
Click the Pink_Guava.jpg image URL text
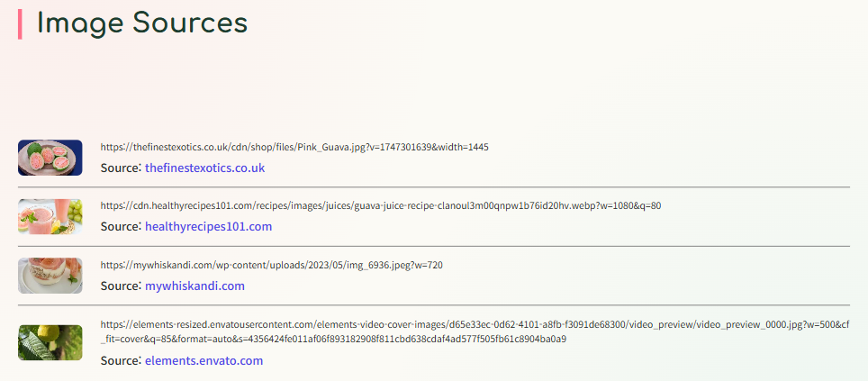(294, 147)
